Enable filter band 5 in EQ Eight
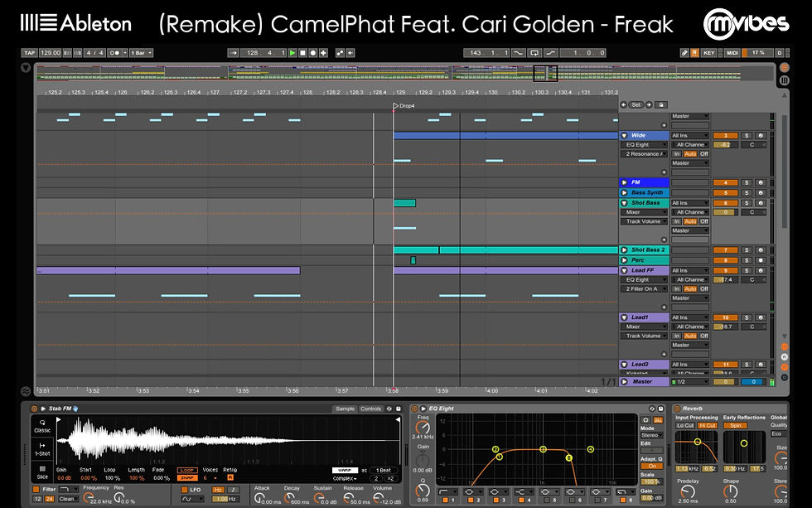Viewport: 812px width, 508px height. click(x=546, y=499)
